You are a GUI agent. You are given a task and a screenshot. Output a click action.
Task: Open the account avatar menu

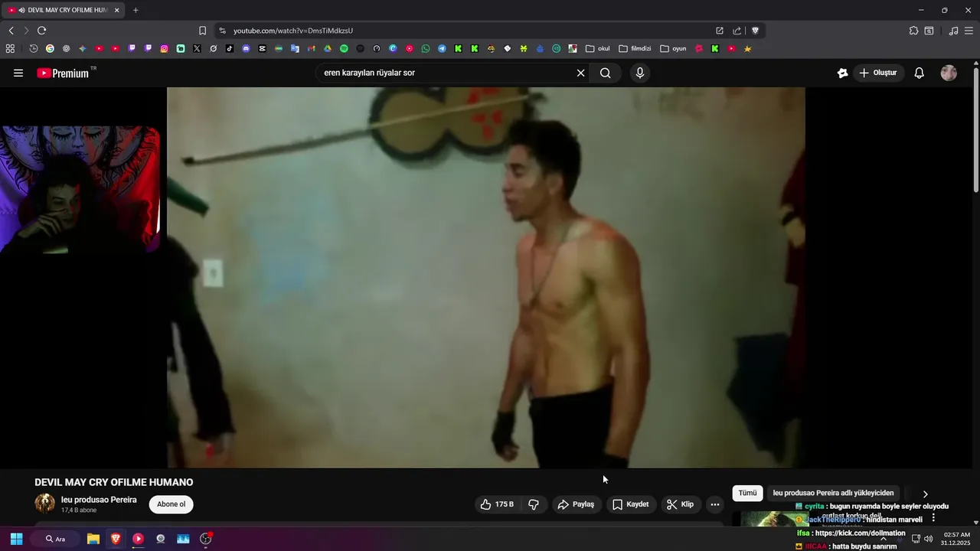click(x=949, y=73)
